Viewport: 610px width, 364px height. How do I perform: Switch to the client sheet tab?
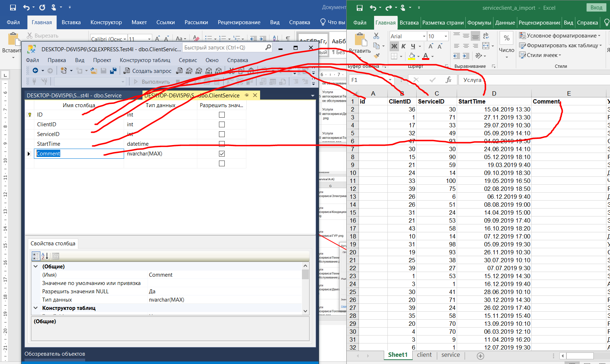click(x=424, y=355)
